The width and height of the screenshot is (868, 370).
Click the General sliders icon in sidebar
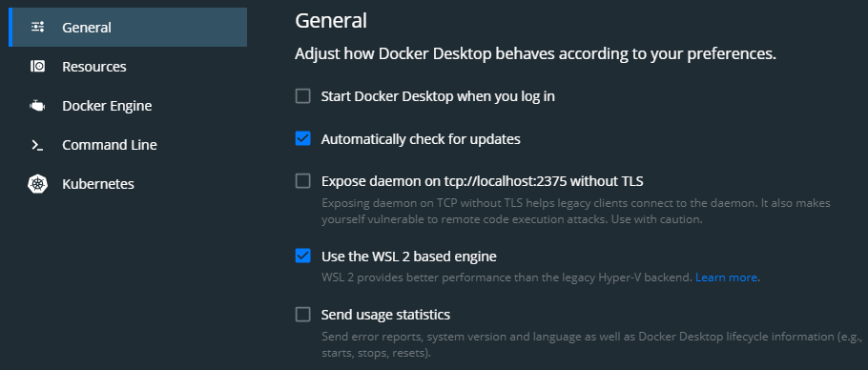[x=37, y=27]
